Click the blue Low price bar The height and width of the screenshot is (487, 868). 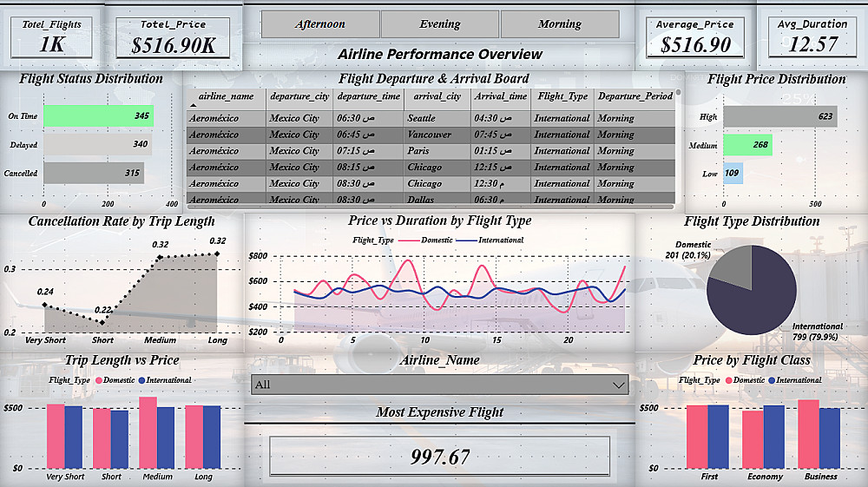733,174
